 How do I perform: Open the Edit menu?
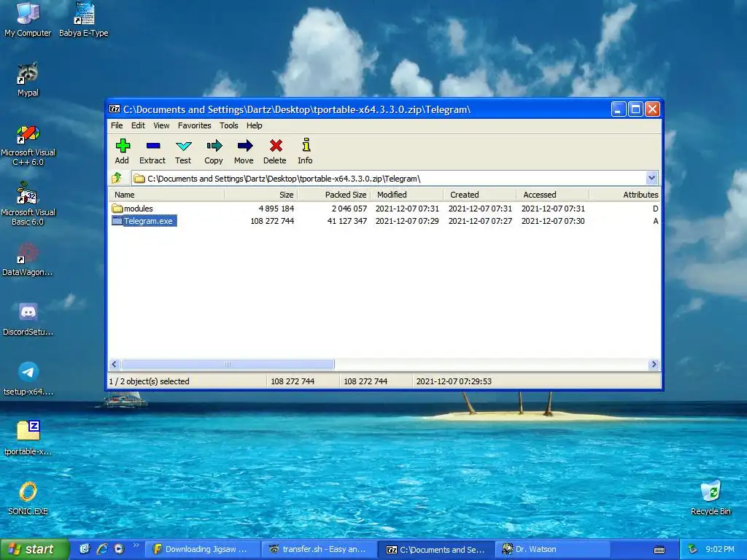pos(138,125)
